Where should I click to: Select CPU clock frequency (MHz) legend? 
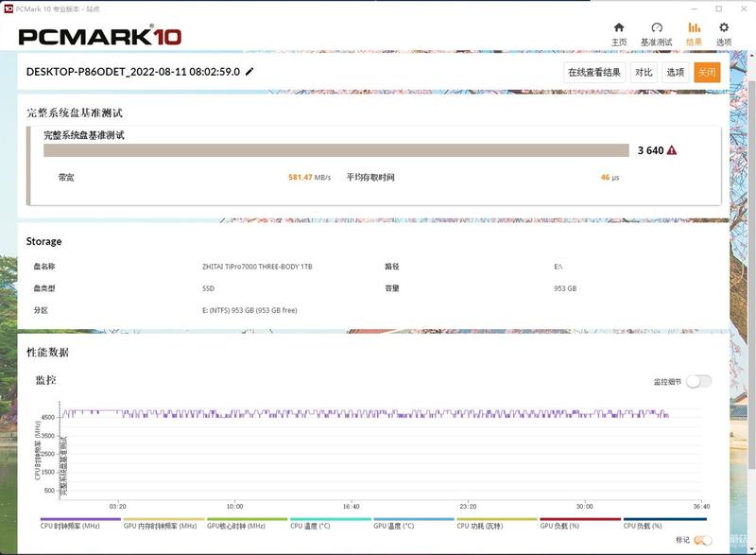tap(80, 524)
